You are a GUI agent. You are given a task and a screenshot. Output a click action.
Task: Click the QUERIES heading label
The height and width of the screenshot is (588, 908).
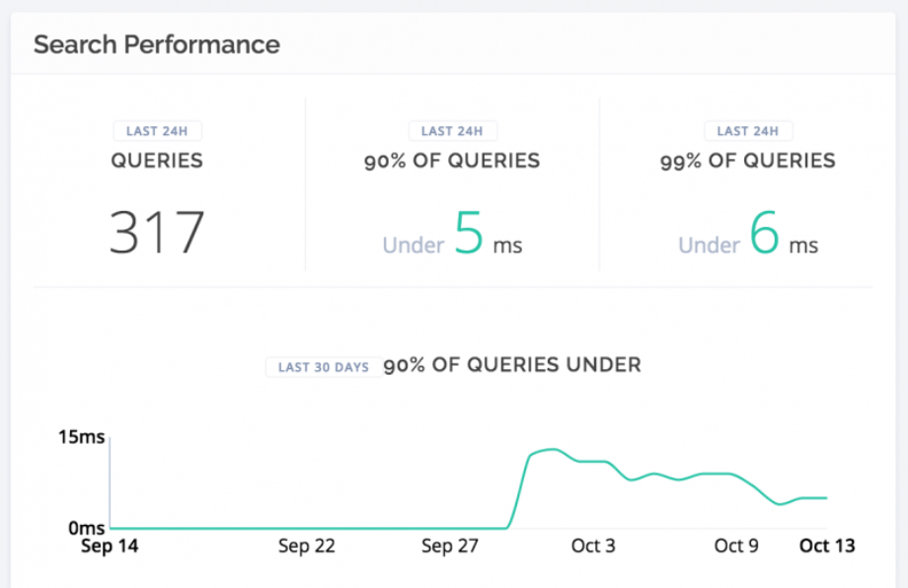pos(157,160)
